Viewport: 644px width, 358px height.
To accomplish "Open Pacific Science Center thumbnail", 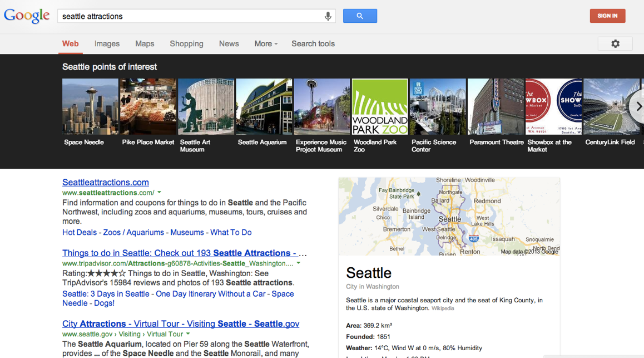I will pyautogui.click(x=438, y=106).
